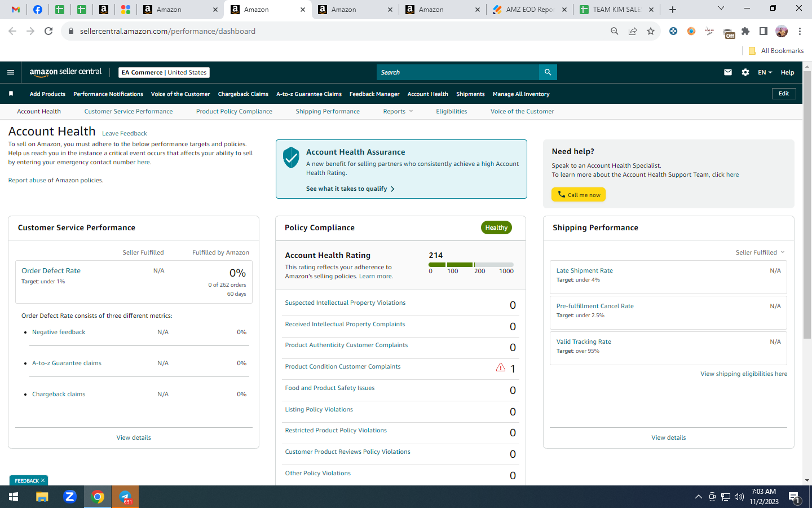812x508 pixels.
Task: Toggle the browser side panel icon
Action: [x=764, y=31]
